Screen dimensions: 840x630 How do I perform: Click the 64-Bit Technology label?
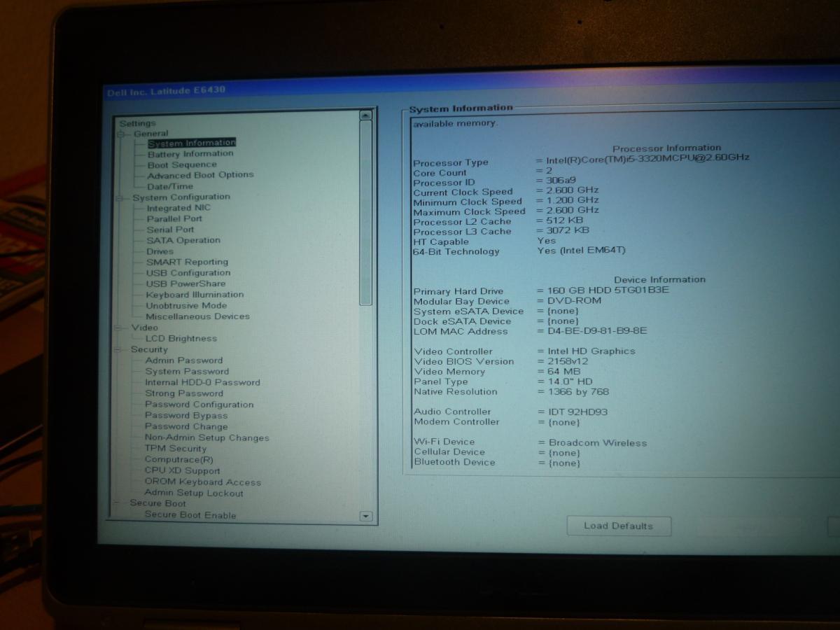tap(456, 252)
